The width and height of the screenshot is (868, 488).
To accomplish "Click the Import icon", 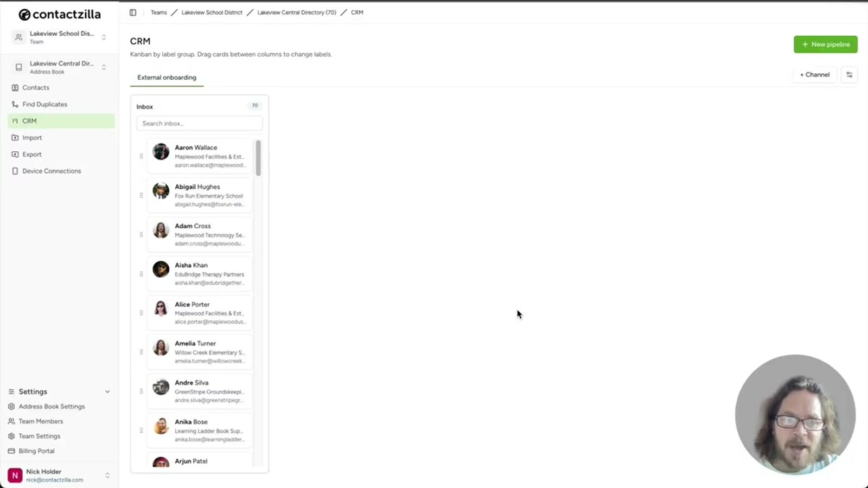I will tap(15, 138).
